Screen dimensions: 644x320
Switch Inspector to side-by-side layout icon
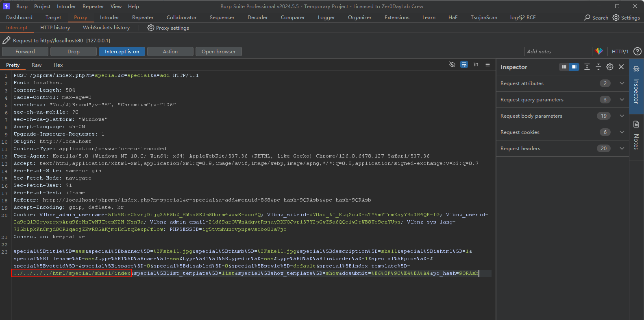(x=564, y=67)
